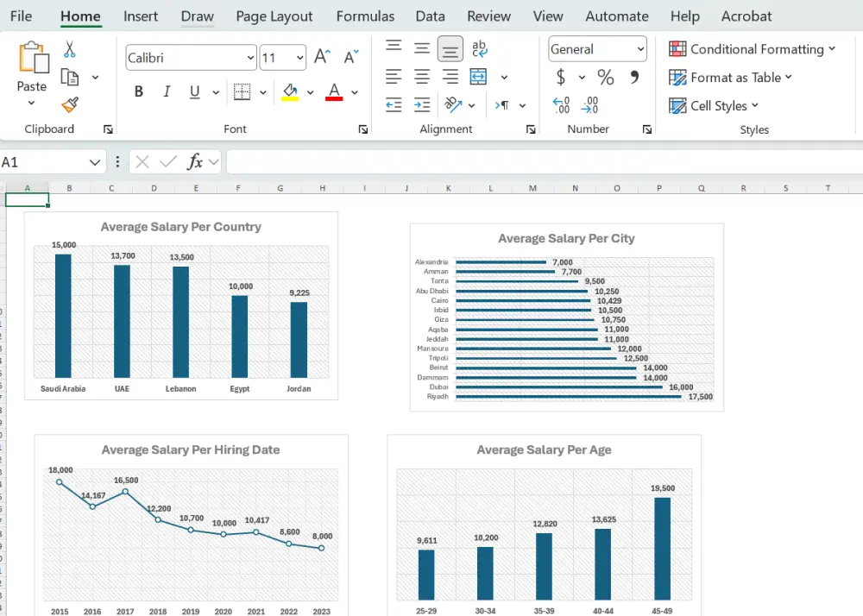This screenshot has width=863, height=616.
Task: Switch to the Data ribbon tab
Action: (431, 16)
